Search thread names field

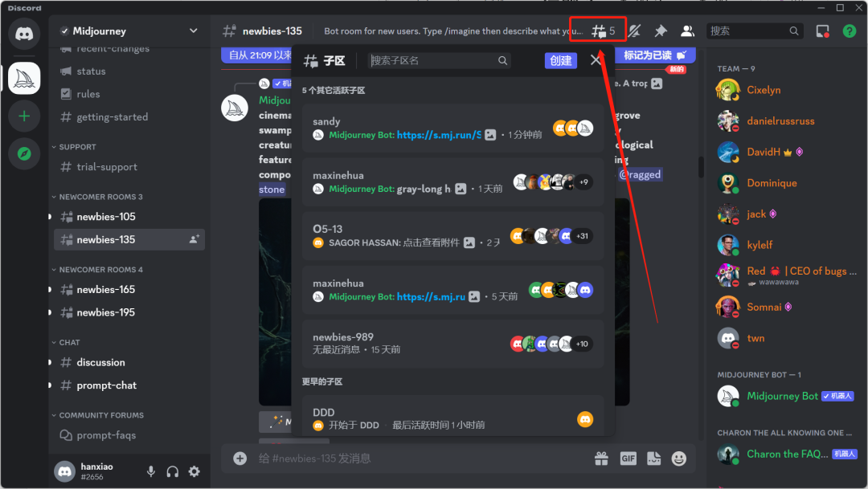click(x=439, y=60)
